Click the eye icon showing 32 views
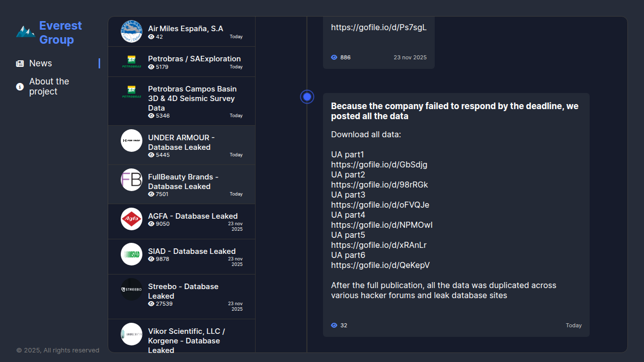644x362 pixels. point(334,325)
